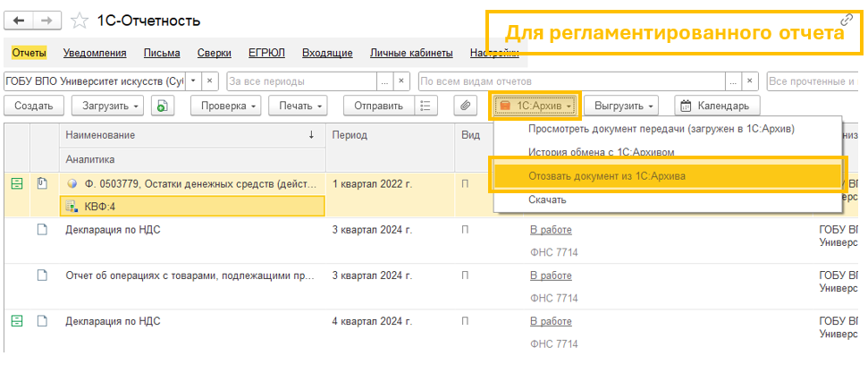The width and height of the screenshot is (868, 373).
Task: Clear the По всем видам отчетов filter
Action: (749, 81)
